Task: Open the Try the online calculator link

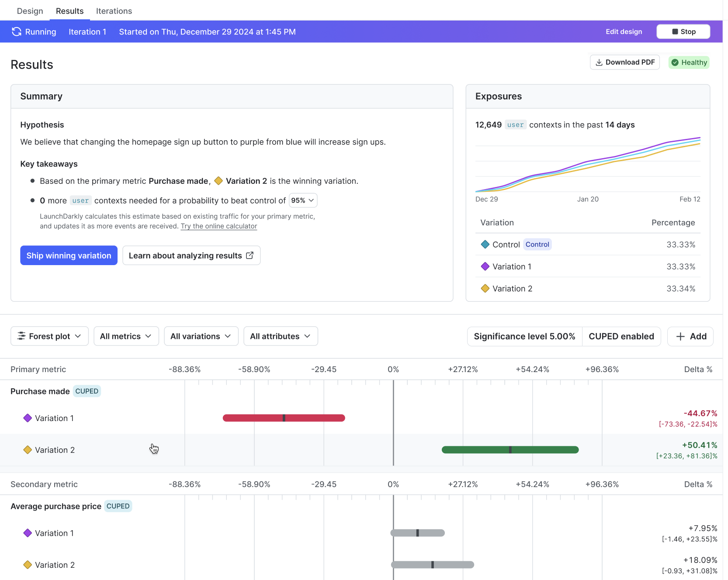Action: pyautogui.click(x=218, y=226)
